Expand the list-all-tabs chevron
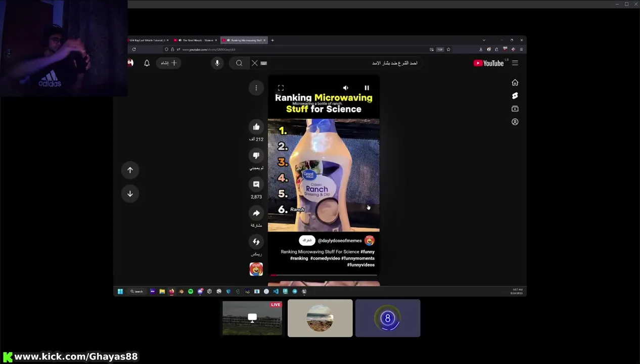Image resolution: width=640 pixels, height=364 pixels. click(484, 40)
